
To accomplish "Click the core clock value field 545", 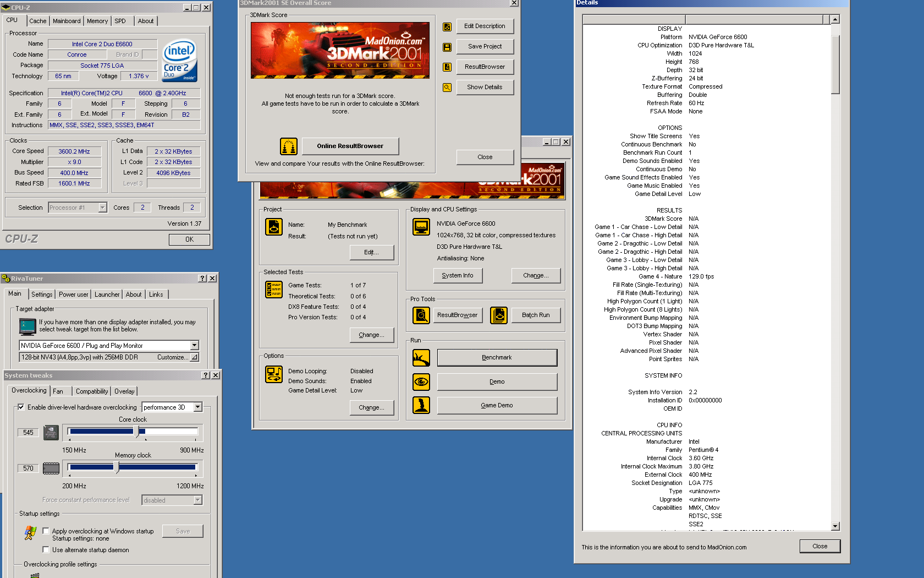I will tap(29, 433).
